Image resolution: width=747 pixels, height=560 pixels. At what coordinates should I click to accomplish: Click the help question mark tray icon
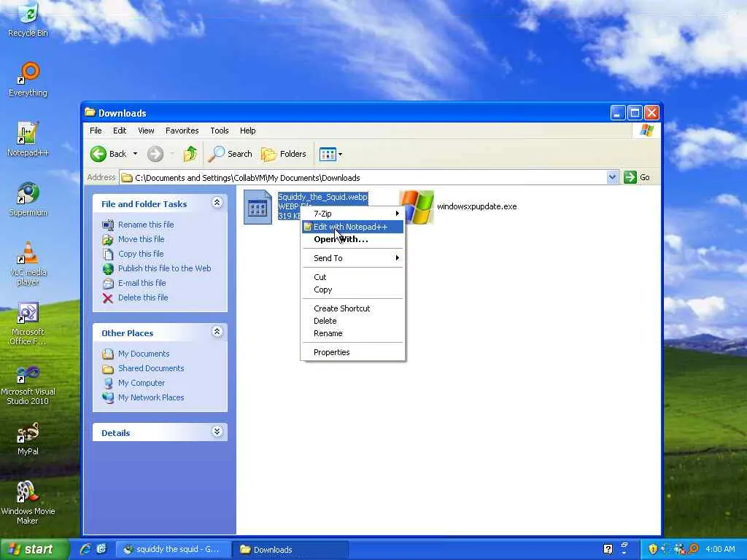tap(608, 549)
